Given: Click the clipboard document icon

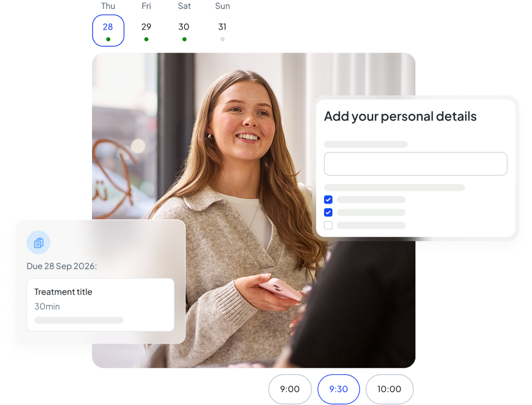Looking at the screenshot, I should click(38, 243).
